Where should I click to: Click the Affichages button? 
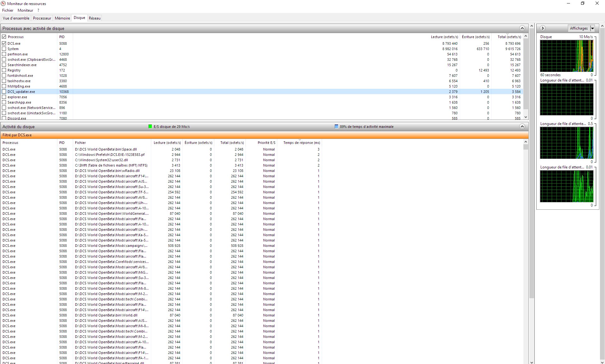tap(579, 28)
